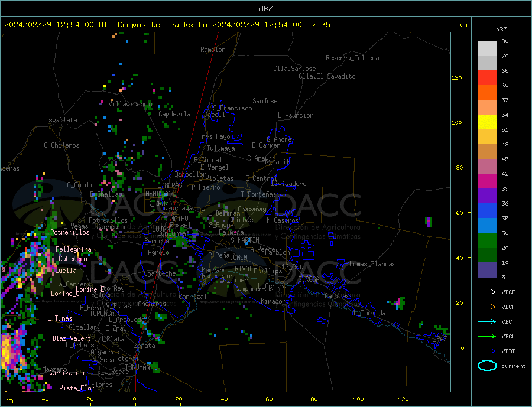Click the cyan VBCT arrow legend icon
This screenshot has height=407, width=532.
(487, 321)
